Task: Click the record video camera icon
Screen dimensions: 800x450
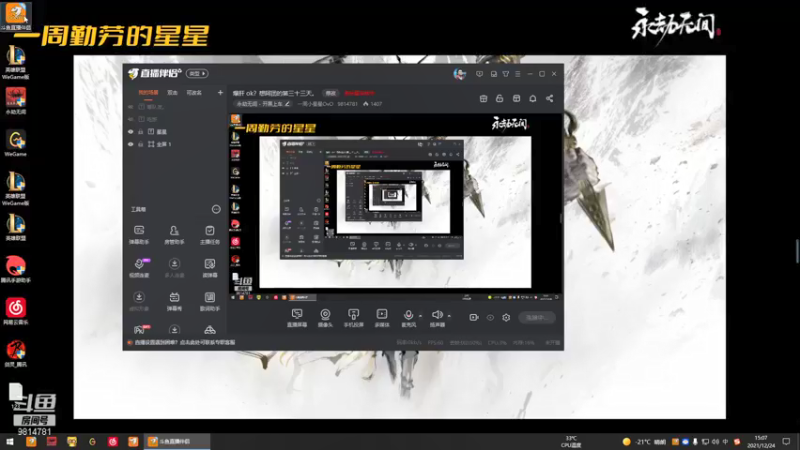Action: (x=473, y=317)
